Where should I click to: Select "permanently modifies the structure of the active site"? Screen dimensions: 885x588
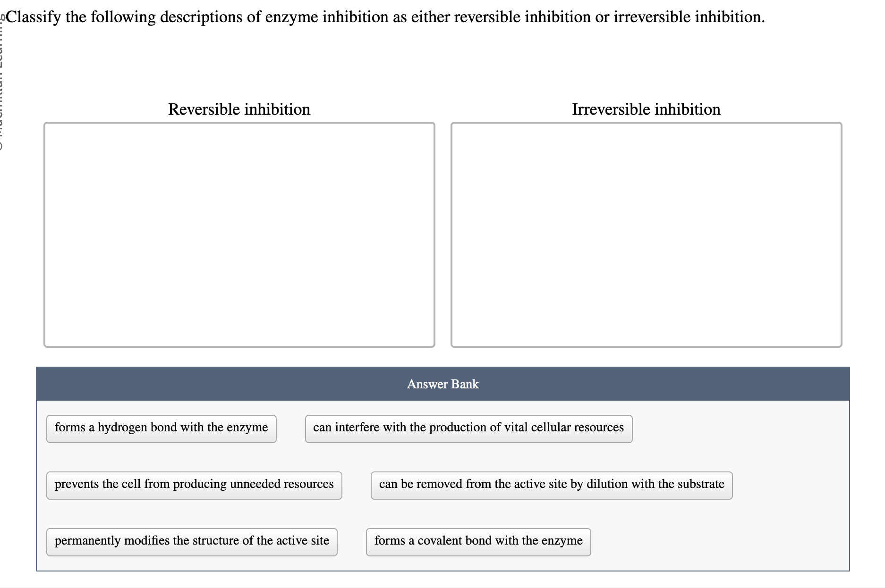click(x=191, y=541)
